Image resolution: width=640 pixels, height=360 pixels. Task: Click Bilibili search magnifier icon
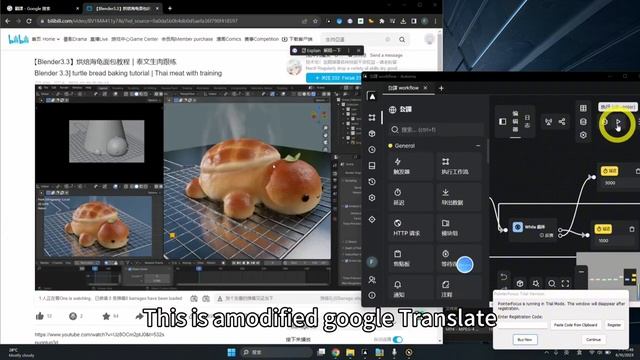click(402, 40)
